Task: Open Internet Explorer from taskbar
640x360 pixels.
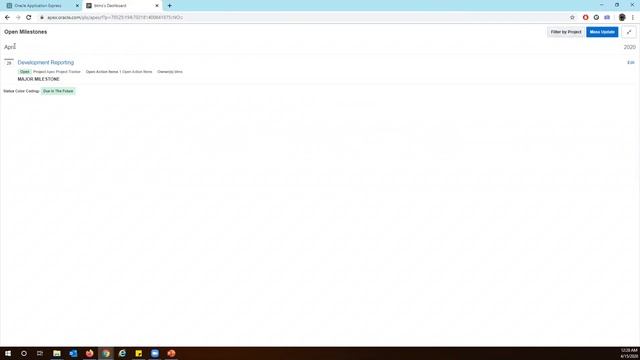Action: tap(122, 353)
